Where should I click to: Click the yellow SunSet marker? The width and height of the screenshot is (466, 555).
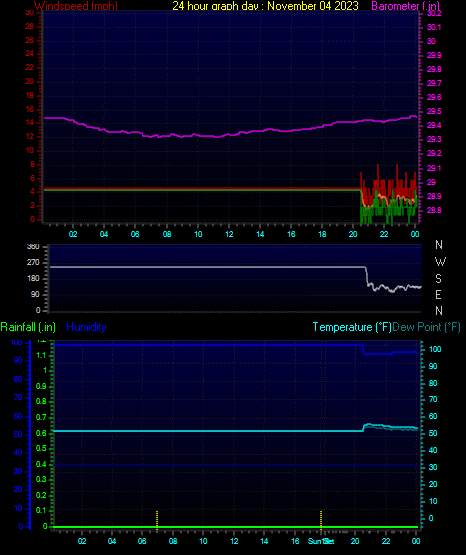321,519
